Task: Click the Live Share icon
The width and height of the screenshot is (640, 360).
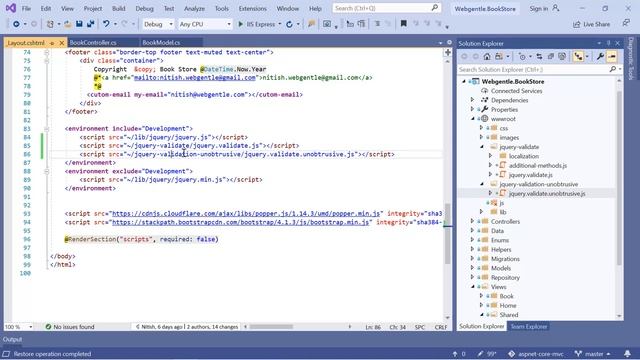Action: (x=577, y=24)
